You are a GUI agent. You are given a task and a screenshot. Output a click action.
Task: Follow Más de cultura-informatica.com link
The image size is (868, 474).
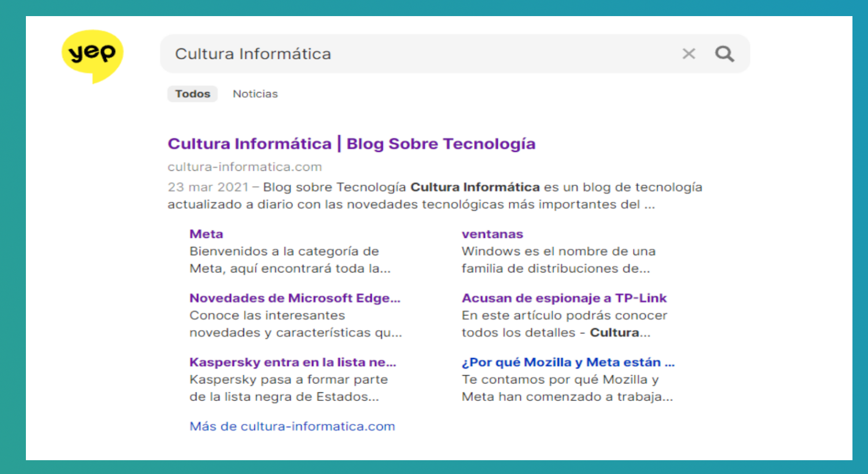(292, 426)
